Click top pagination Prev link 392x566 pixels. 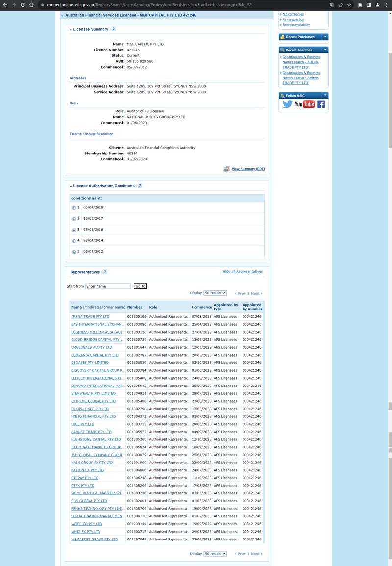coord(241,293)
